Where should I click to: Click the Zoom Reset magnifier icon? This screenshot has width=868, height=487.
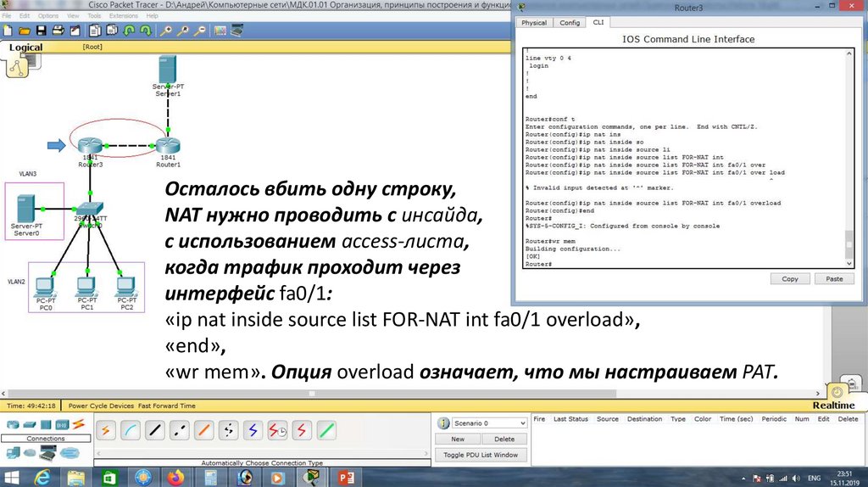[183, 31]
